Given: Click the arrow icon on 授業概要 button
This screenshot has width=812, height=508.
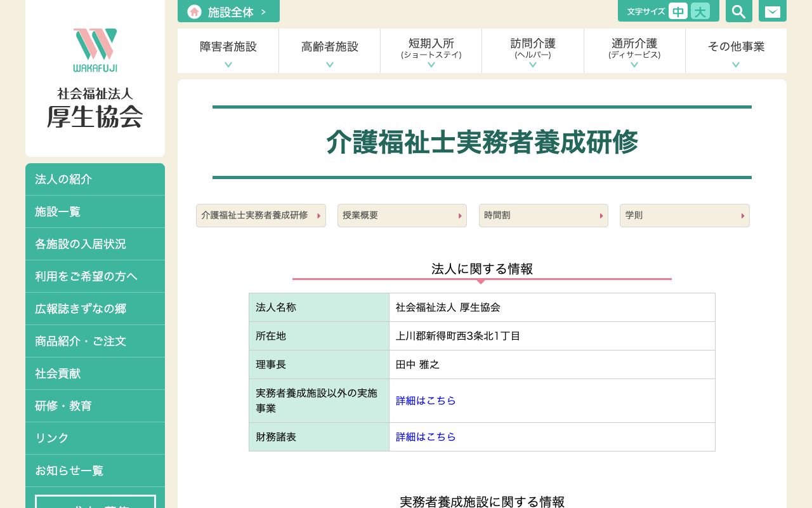Looking at the screenshot, I should point(459,216).
